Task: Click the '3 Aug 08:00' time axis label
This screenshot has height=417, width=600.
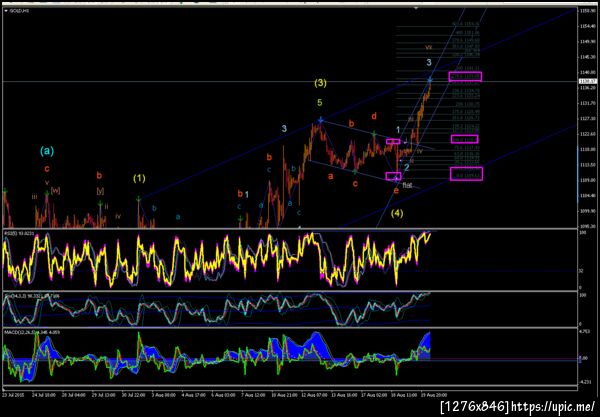Action: (164, 395)
